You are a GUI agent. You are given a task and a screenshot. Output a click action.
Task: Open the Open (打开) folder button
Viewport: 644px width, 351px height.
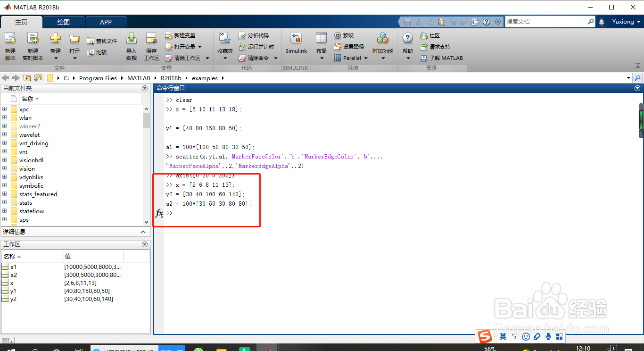pyautogui.click(x=74, y=46)
